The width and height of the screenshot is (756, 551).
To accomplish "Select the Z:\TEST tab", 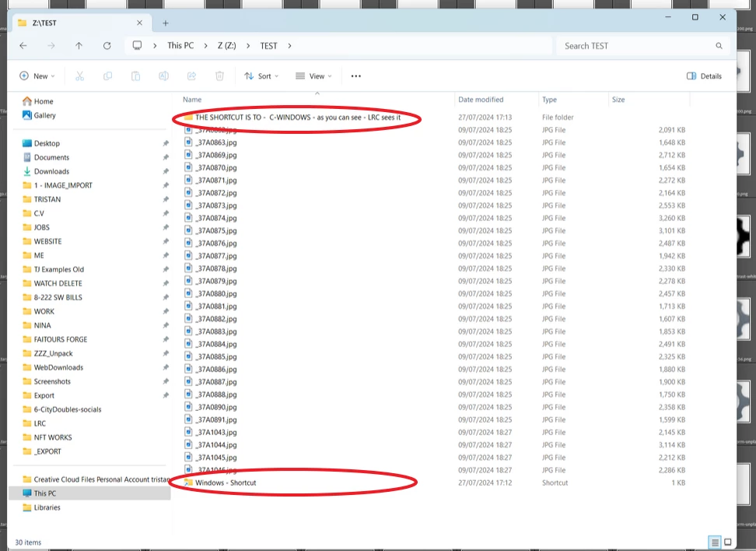I will pyautogui.click(x=80, y=23).
